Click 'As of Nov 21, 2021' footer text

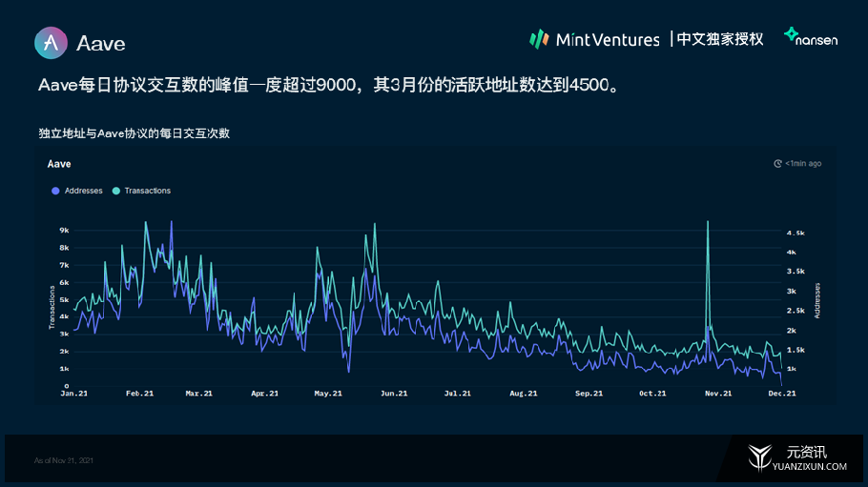point(63,460)
